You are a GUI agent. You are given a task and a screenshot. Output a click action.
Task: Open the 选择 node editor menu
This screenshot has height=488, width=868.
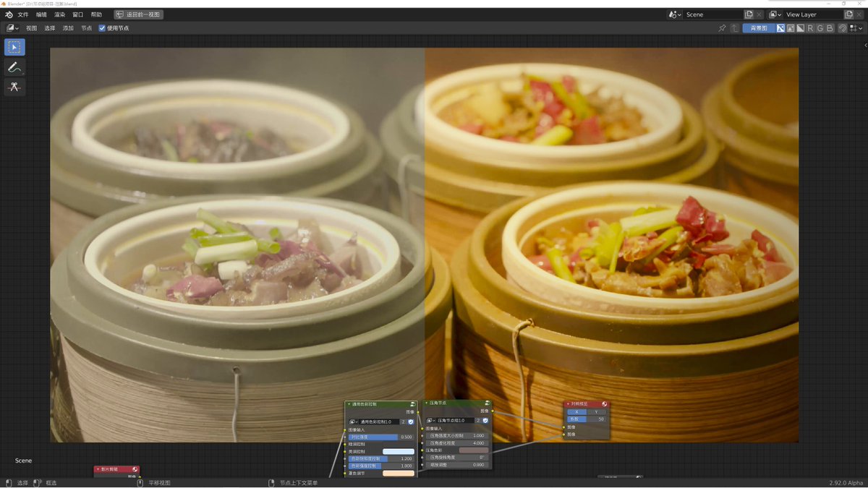tap(49, 28)
